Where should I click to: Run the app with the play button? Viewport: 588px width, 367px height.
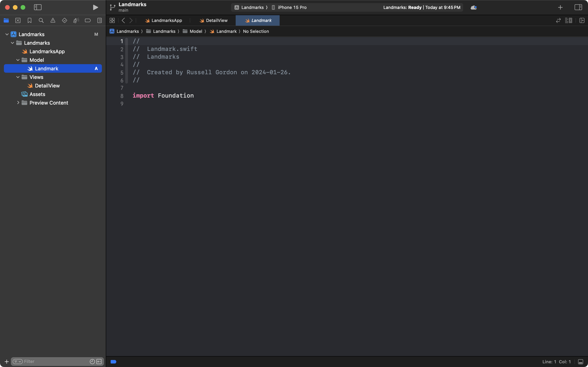click(x=95, y=7)
